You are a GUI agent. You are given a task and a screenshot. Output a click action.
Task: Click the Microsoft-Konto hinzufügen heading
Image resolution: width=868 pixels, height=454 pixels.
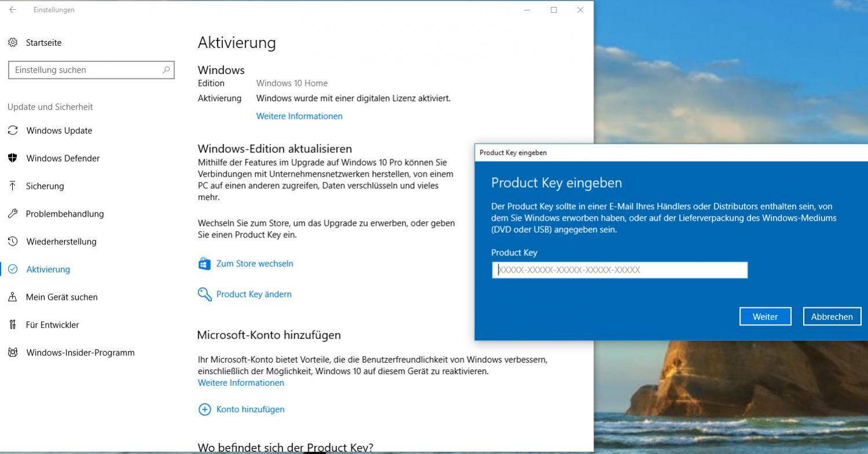click(269, 335)
